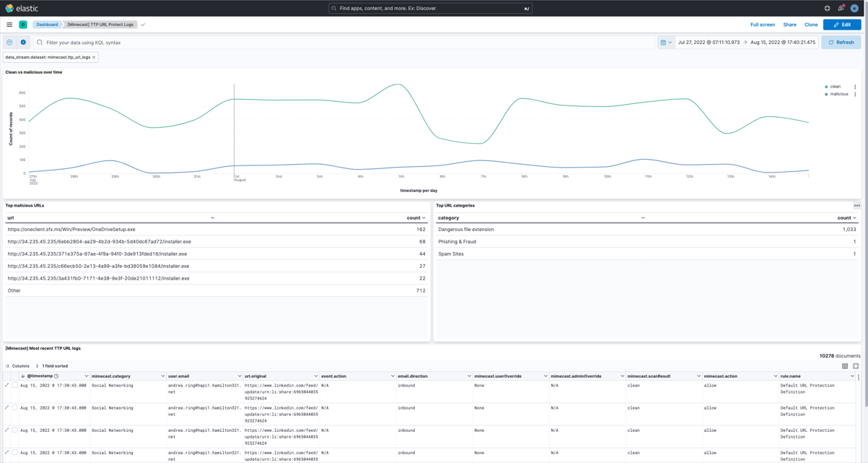Click the Dashboard breadcrumb
This screenshot has height=463, width=868.
click(x=47, y=24)
